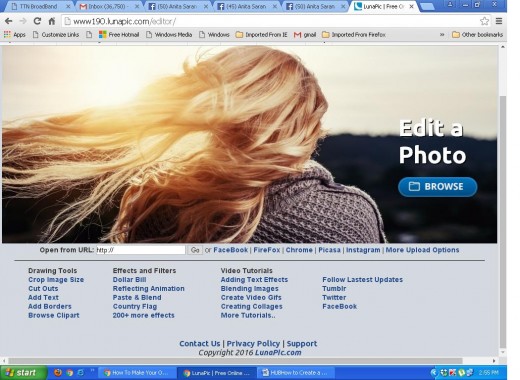Click the Open from URL text field
Image resolution: width=520 pixels, height=380 pixels.
pos(141,250)
